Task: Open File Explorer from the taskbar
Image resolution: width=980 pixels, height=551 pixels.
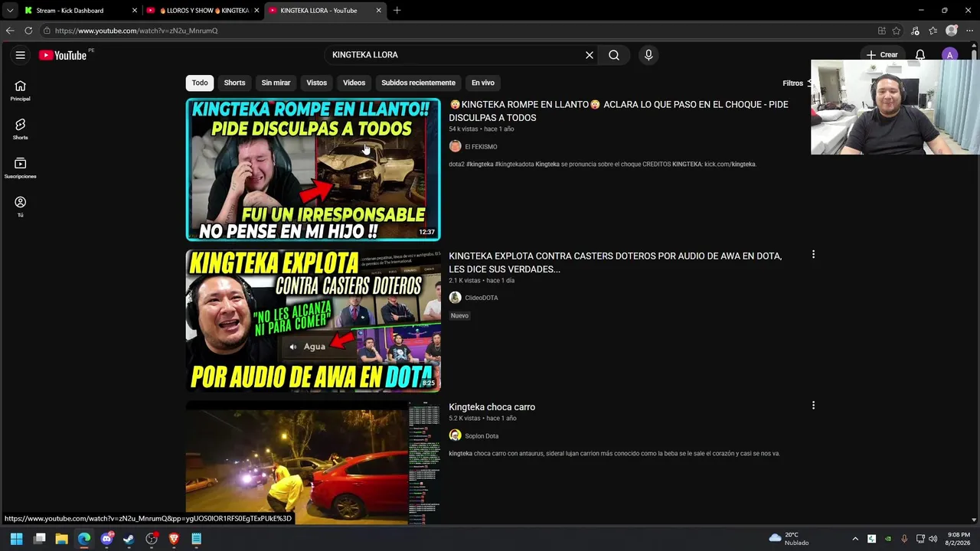Action: [x=62, y=539]
